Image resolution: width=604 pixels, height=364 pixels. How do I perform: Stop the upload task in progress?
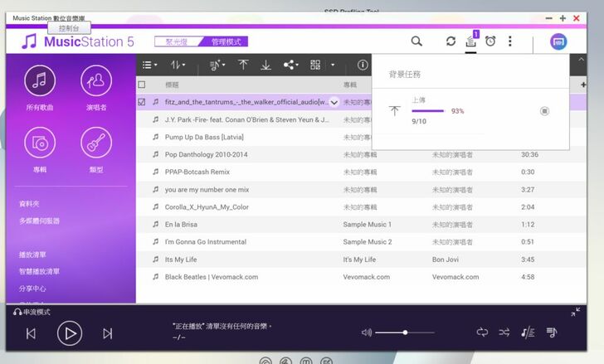(544, 111)
